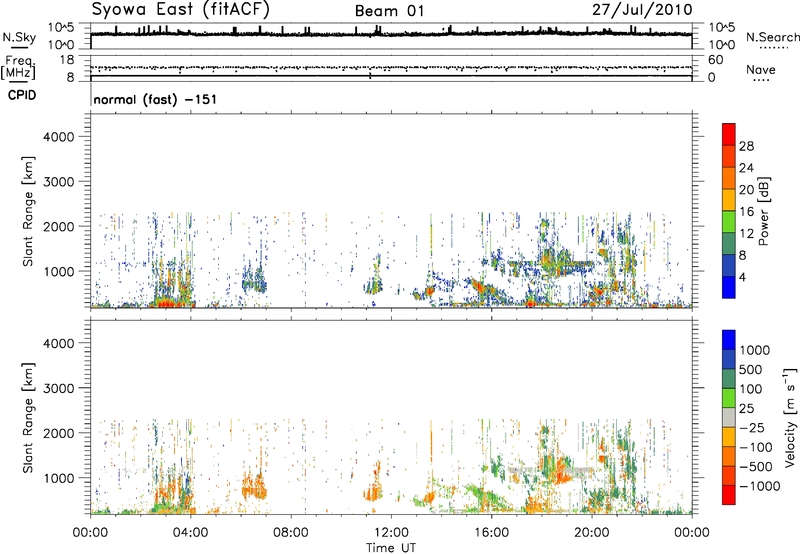The height and width of the screenshot is (554, 800).
Task: Click the 'Time UT' axis label
Action: point(391,548)
